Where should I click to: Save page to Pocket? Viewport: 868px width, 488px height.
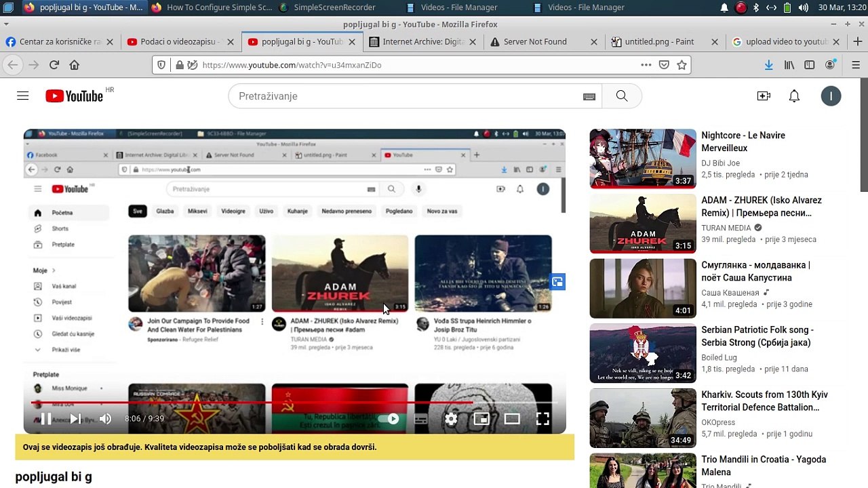[664, 65]
